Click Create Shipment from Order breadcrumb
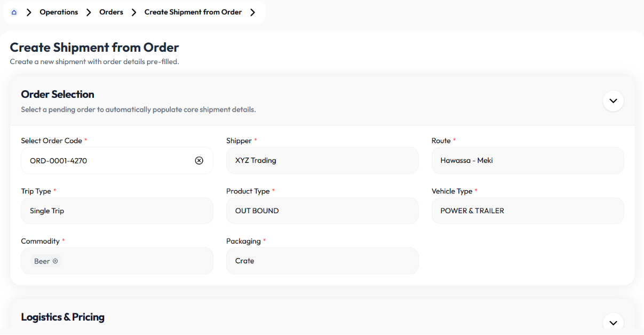 point(193,12)
